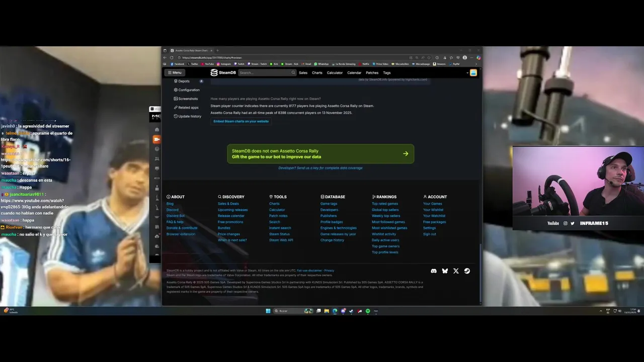Viewport: 644px width, 362px height.
Task: Open Profile badges footer link
Action: (x=332, y=222)
